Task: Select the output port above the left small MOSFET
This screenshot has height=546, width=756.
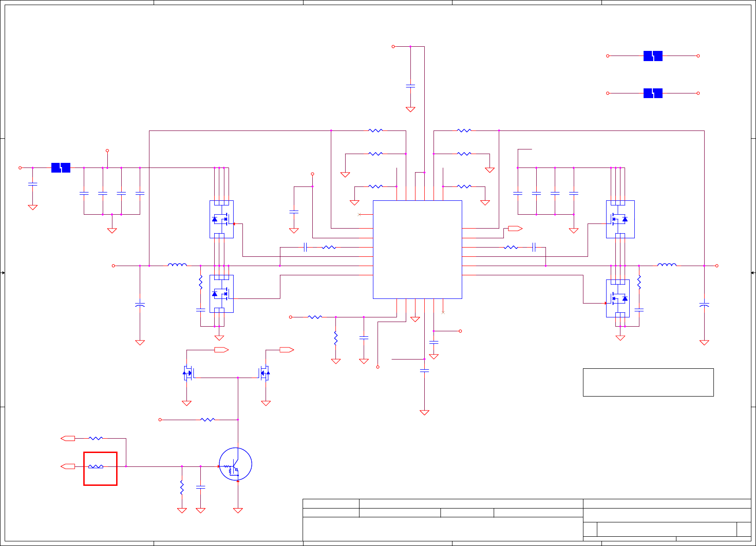Action: coord(221,350)
